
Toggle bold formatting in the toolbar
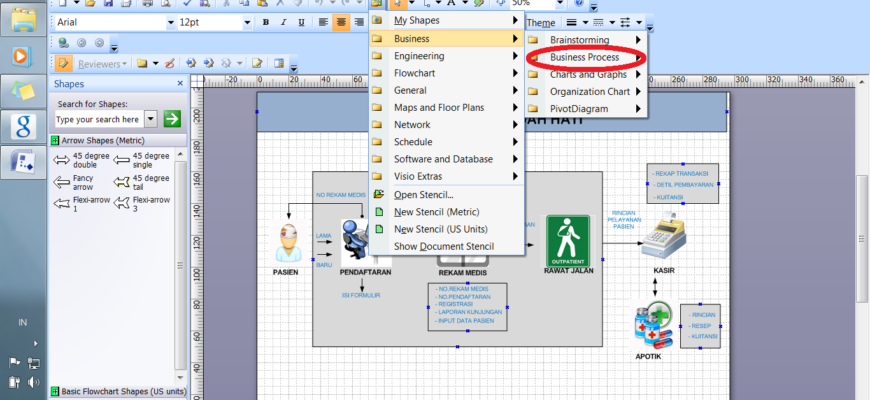pyautogui.click(x=266, y=22)
